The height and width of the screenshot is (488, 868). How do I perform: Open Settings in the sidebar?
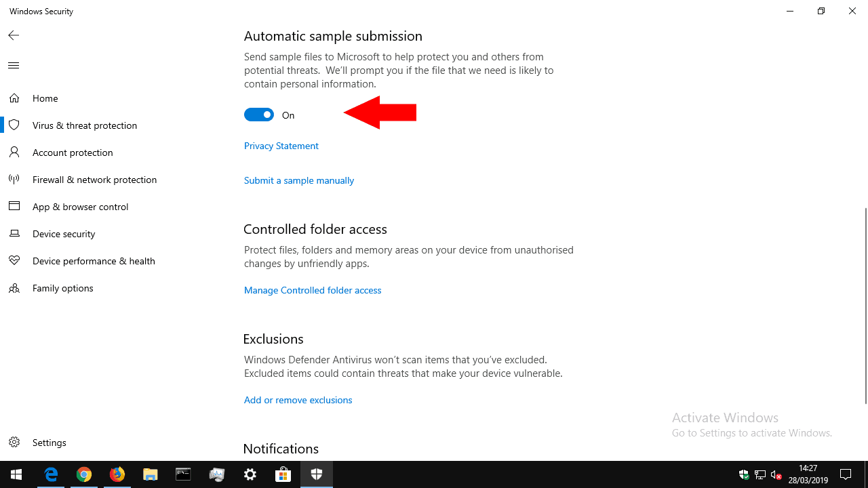coord(50,443)
